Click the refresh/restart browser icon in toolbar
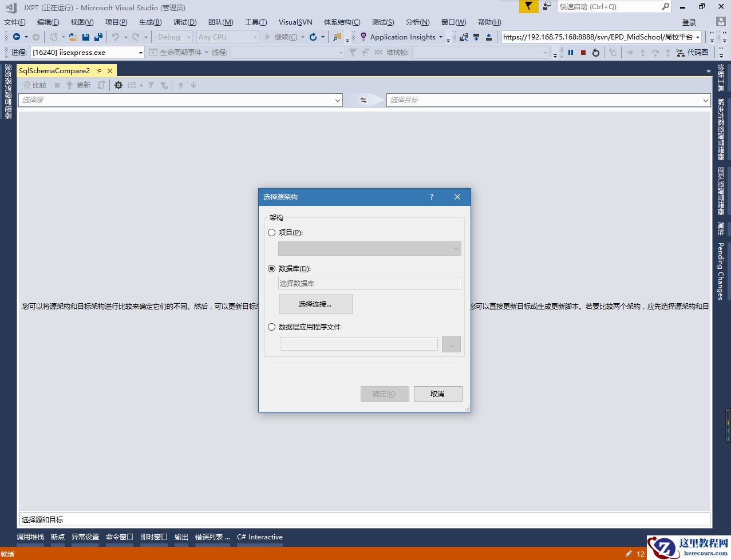The image size is (731, 560). 313,37
